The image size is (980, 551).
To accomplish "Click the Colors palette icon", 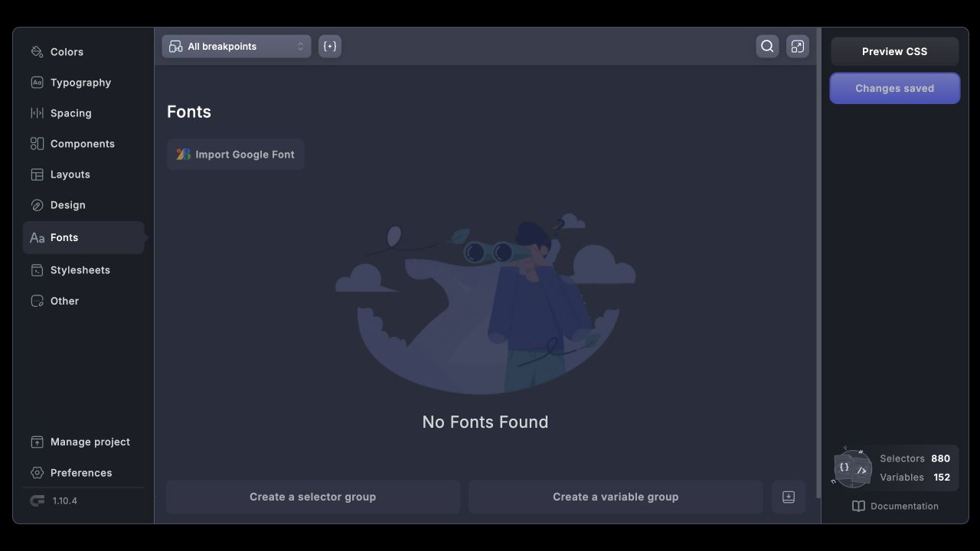I will (37, 52).
